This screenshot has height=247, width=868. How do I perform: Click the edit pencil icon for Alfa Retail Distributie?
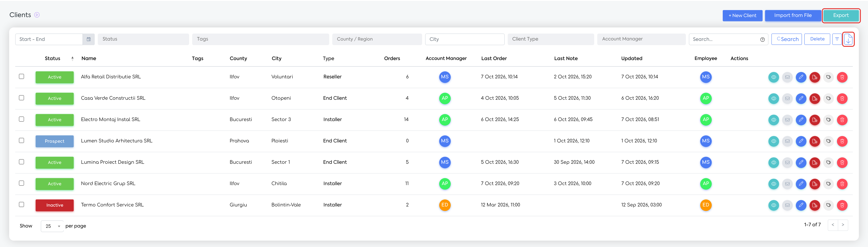coord(801,77)
